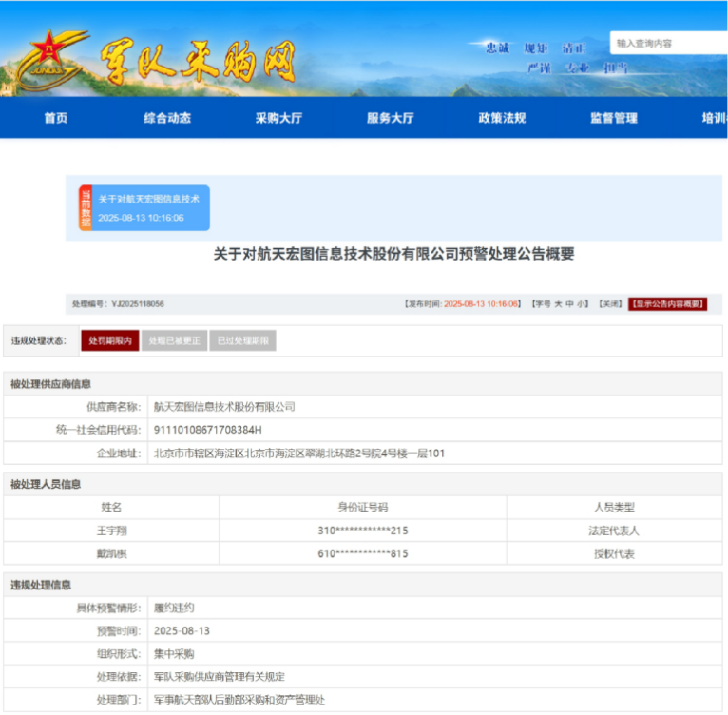Set font size to 小

click(581, 304)
